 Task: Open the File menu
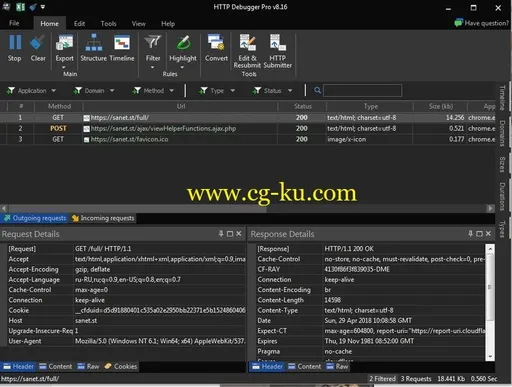pos(14,23)
